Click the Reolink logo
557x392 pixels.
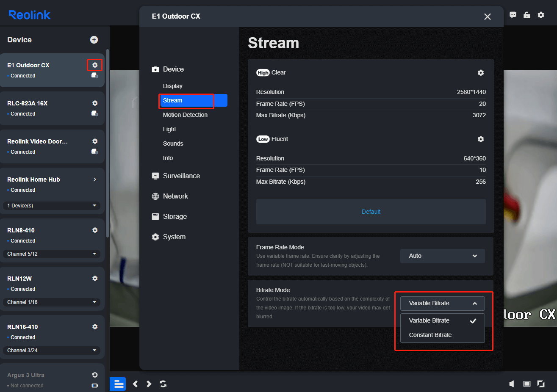30,15
